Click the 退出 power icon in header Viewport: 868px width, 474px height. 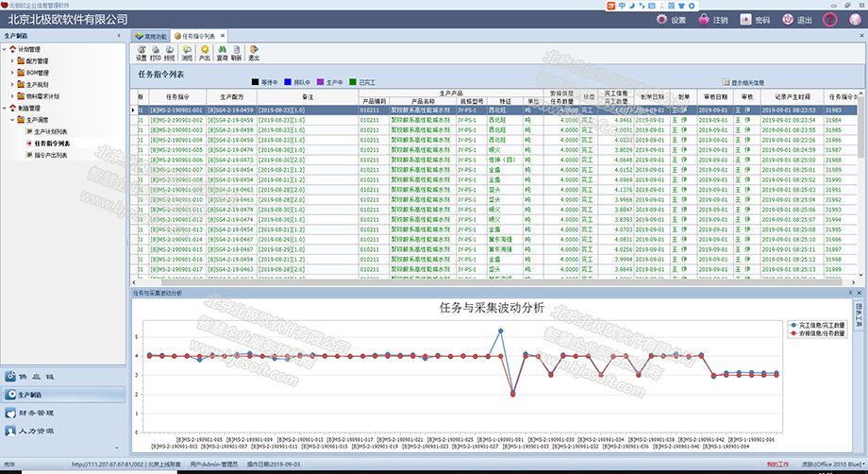pyautogui.click(x=797, y=20)
